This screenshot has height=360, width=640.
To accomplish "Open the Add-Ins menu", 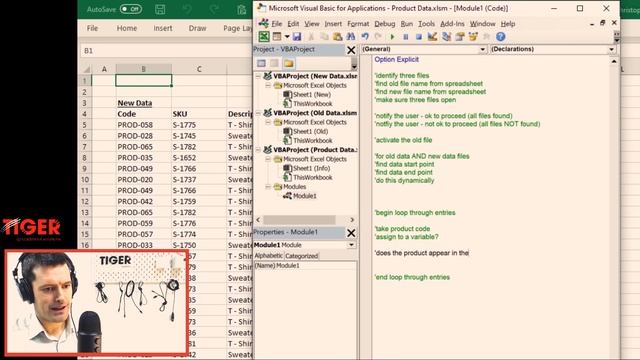I will (x=452, y=24).
